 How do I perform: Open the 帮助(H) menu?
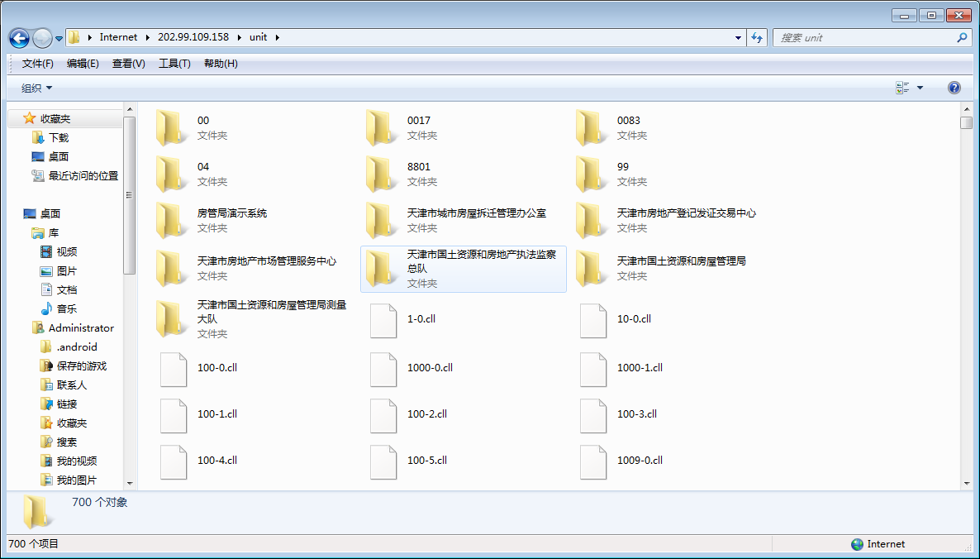tap(221, 64)
